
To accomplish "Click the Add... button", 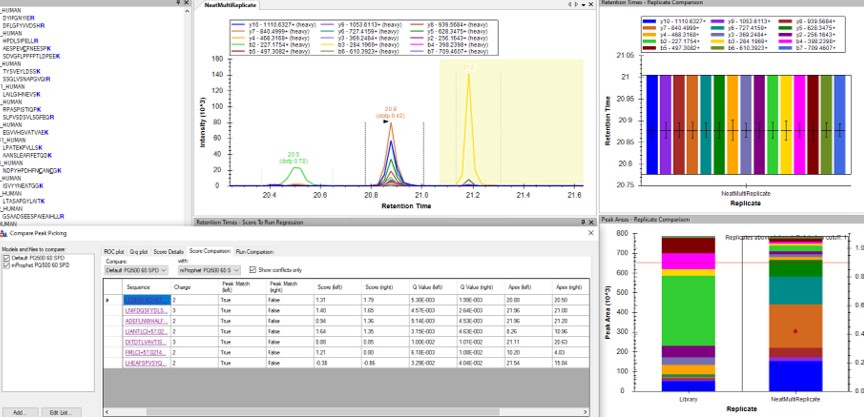I will 20,412.
